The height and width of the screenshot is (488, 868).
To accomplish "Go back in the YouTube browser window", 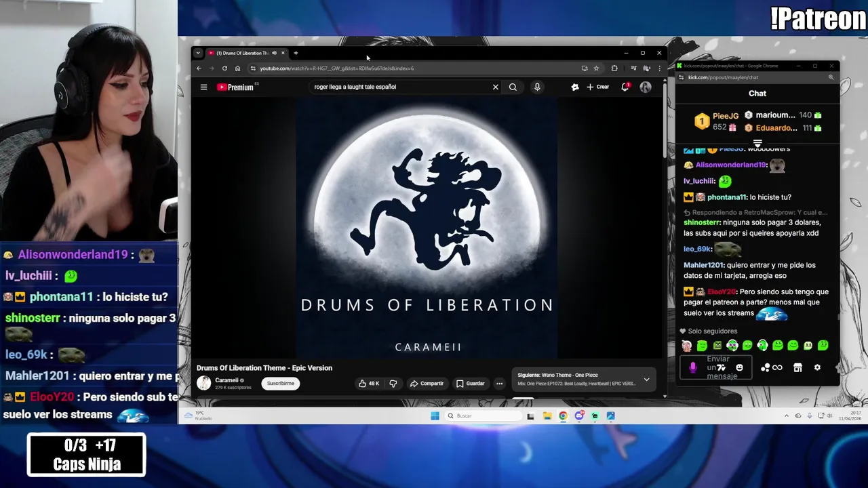I will coord(199,68).
